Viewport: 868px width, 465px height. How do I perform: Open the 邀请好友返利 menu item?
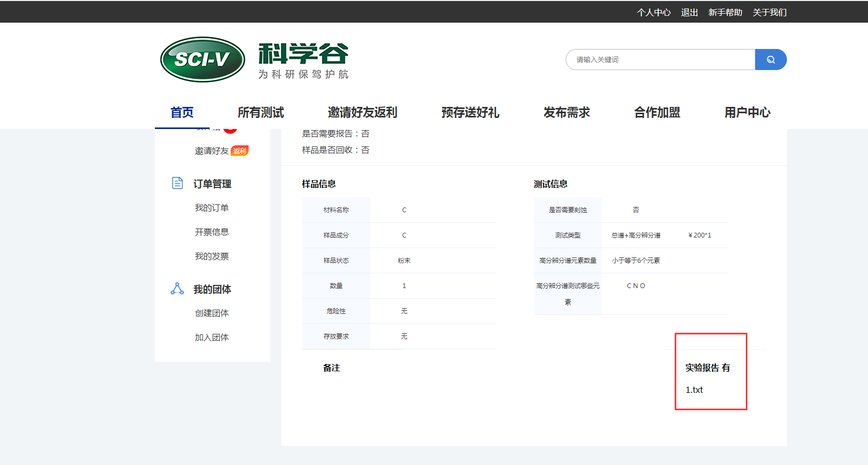(362, 112)
